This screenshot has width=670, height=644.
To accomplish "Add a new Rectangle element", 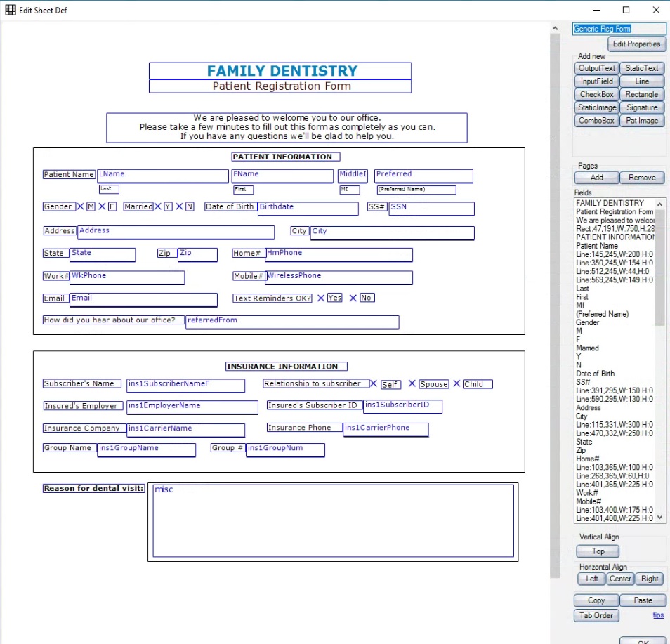I will click(642, 94).
